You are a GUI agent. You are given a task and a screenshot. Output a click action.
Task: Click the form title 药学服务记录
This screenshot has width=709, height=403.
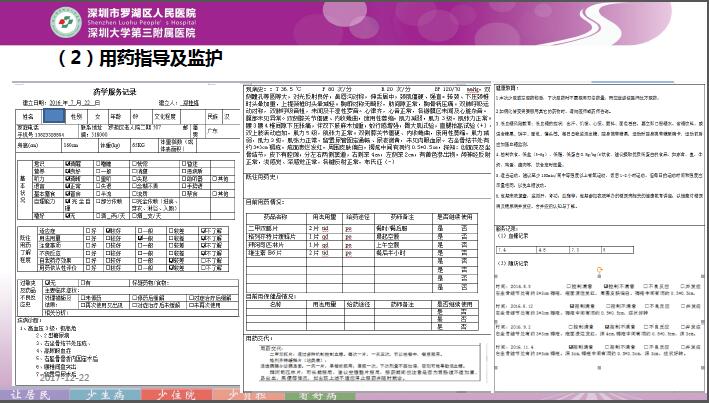[115, 92]
